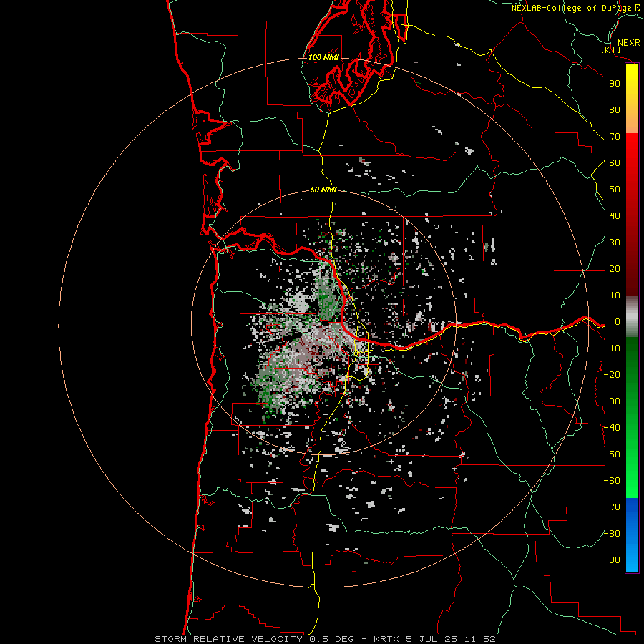The image size is (644, 644).
Task: Click the -90 value on the velocity scale
Action: tap(612, 560)
